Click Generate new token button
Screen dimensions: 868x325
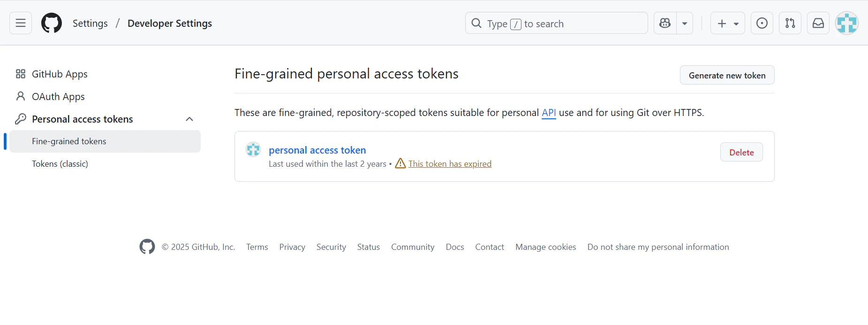click(x=727, y=75)
